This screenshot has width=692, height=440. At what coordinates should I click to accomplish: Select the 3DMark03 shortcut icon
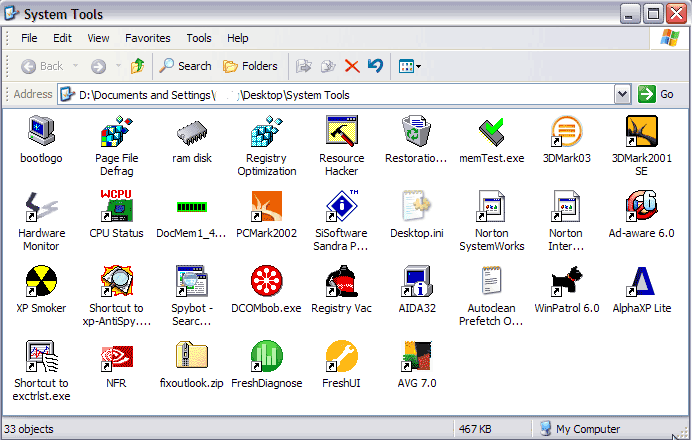pos(567,131)
